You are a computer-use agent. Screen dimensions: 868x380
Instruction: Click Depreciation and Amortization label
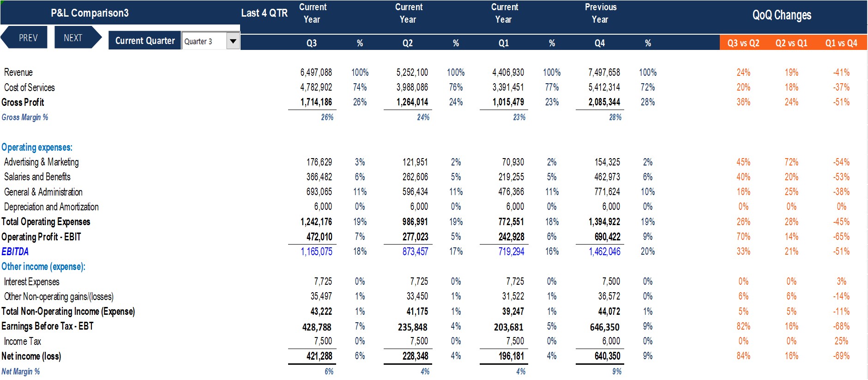click(x=51, y=207)
